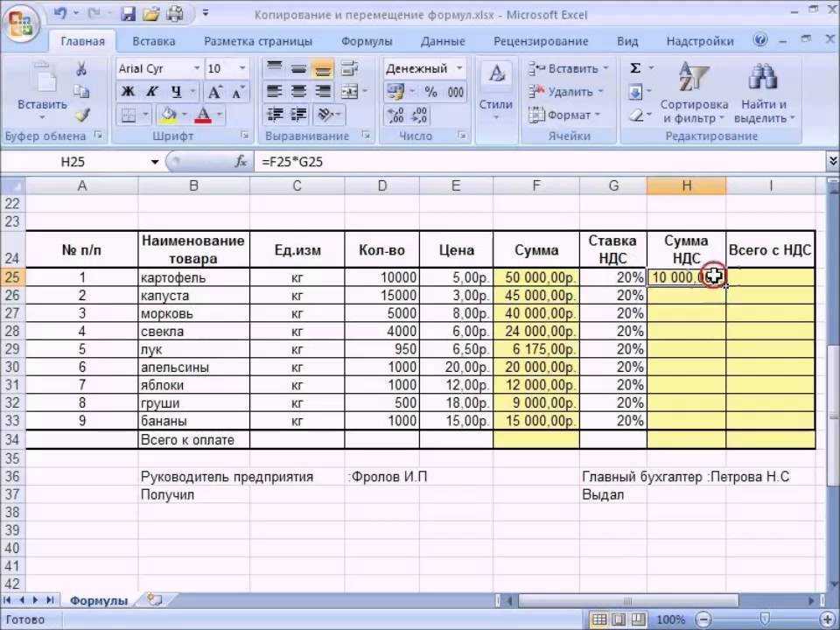
Task: Switch to the Данные tab
Action: 443,41
